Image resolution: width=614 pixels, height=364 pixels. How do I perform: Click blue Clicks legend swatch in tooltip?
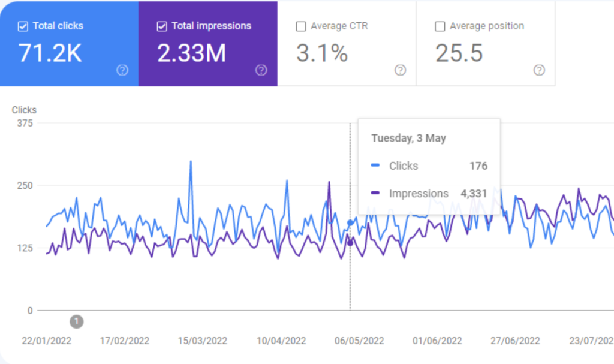tap(376, 166)
